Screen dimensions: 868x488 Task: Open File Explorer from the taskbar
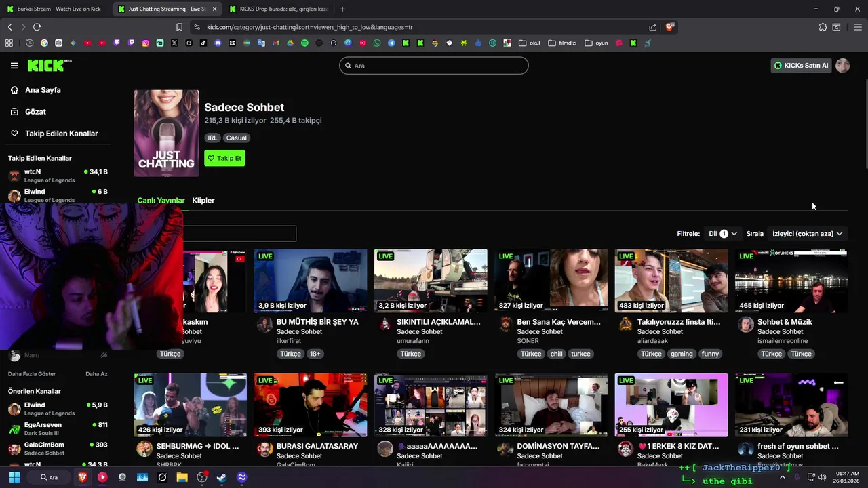(x=182, y=477)
